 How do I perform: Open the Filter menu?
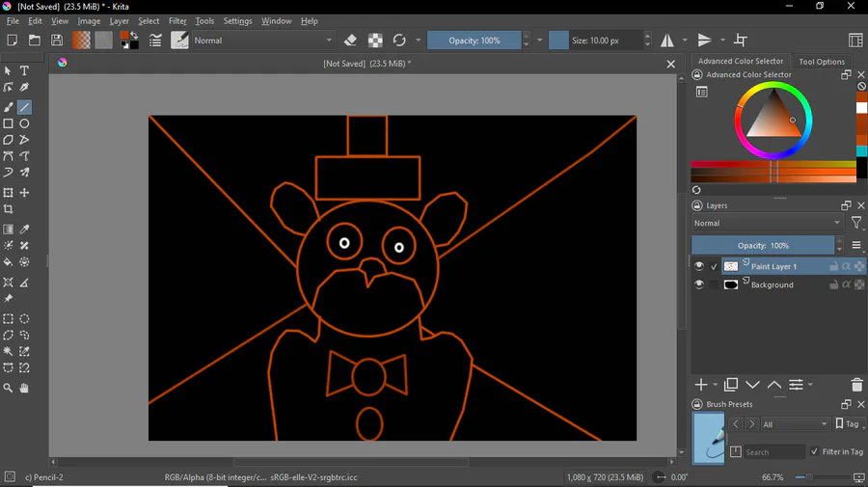[x=177, y=21]
